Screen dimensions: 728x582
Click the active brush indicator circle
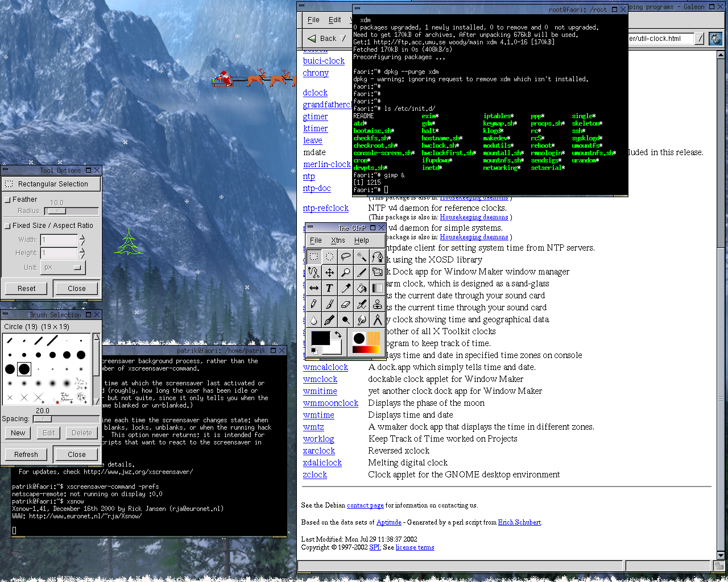[359, 339]
